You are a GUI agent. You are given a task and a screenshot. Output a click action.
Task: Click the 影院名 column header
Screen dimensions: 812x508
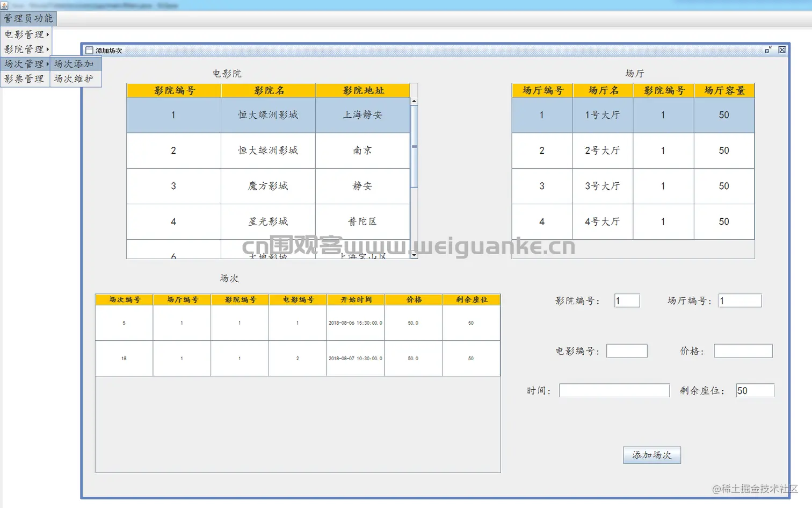[269, 90]
